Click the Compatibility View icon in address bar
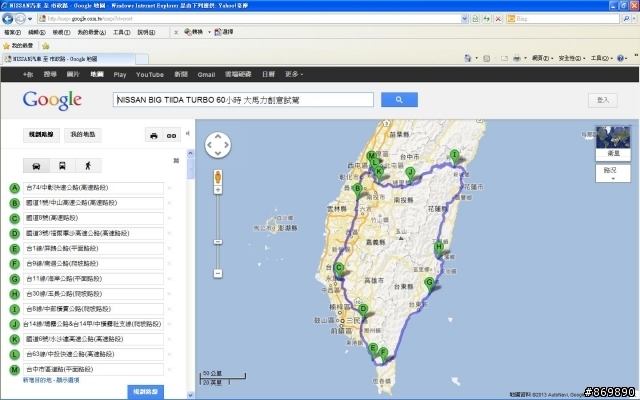This screenshot has width=640, height=400. pyautogui.click(x=475, y=19)
